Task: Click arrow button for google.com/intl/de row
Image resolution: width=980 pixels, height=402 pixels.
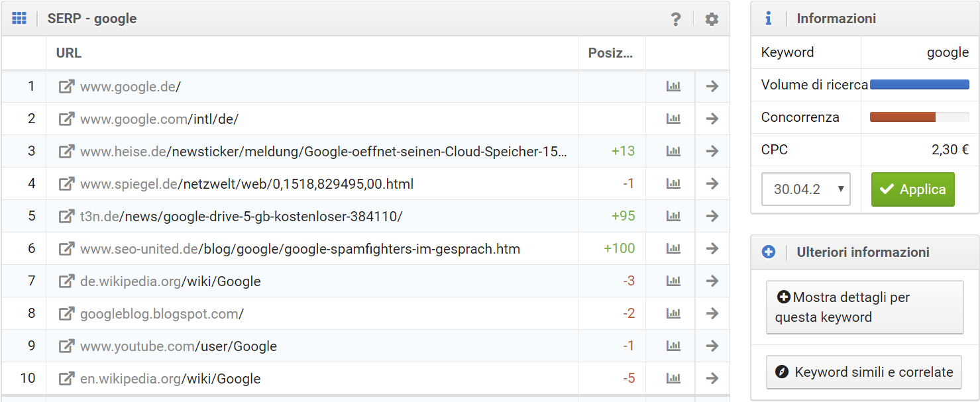Action: (x=712, y=119)
